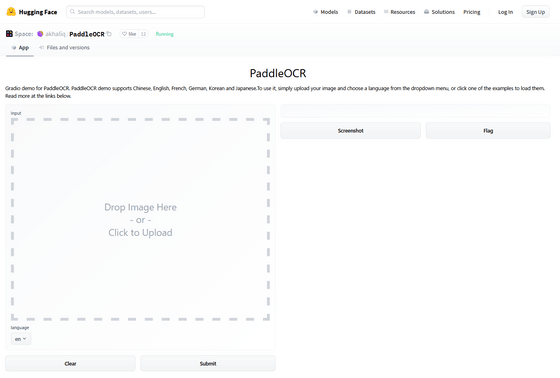Open the Datasets nav item
Screen dimensions: 560x378
[361, 12]
